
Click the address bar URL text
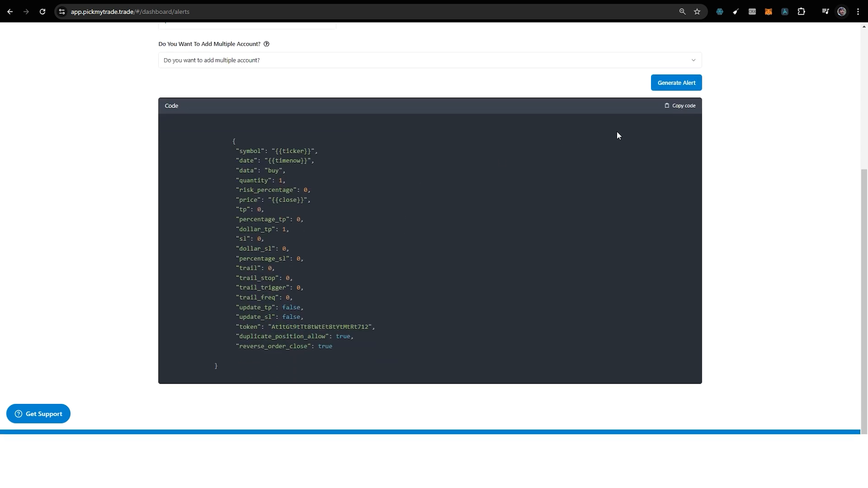tap(130, 12)
